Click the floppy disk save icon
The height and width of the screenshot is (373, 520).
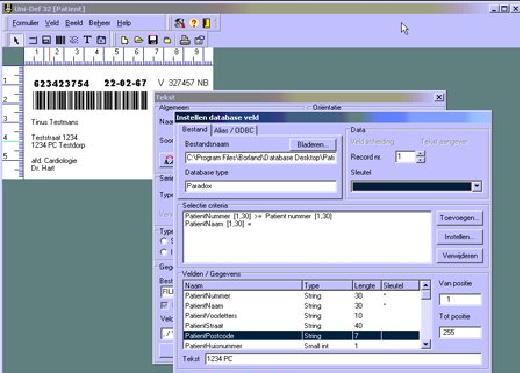(x=153, y=40)
